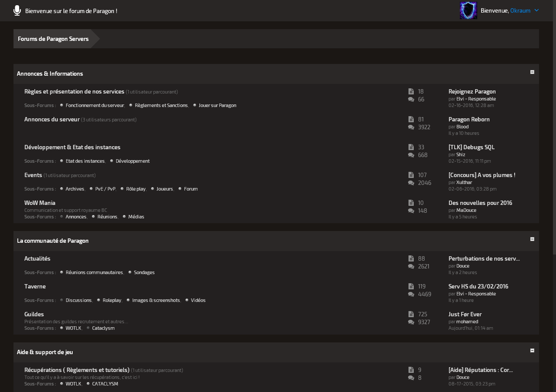Click status bullet beside Médias subforum
Image resolution: width=556 pixels, height=392 pixels.
[x=124, y=217]
